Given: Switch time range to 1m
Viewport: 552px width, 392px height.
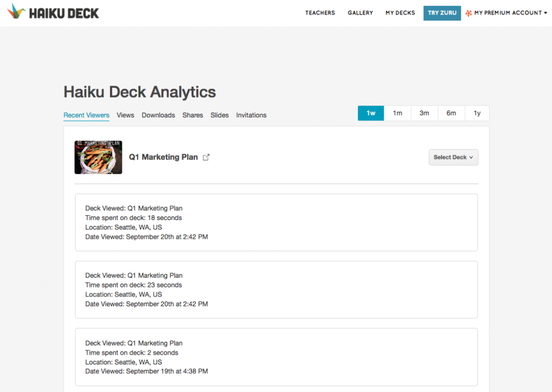Looking at the screenshot, I should click(397, 113).
